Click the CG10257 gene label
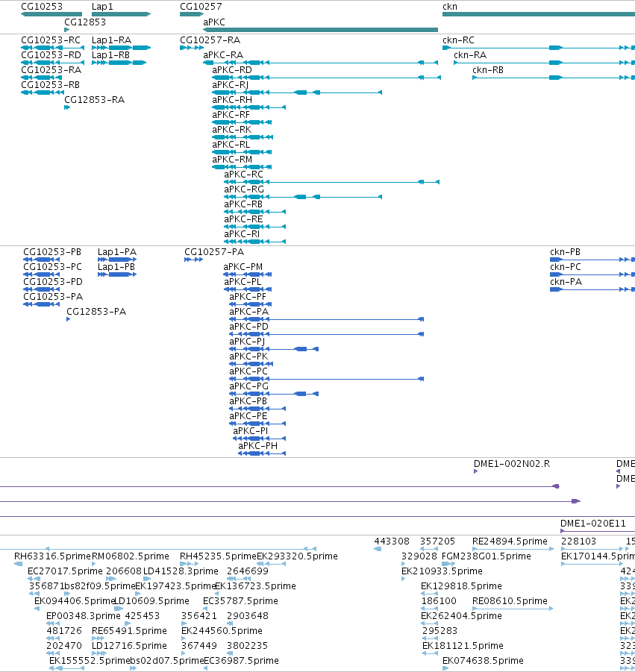635x672 pixels. (x=201, y=7)
